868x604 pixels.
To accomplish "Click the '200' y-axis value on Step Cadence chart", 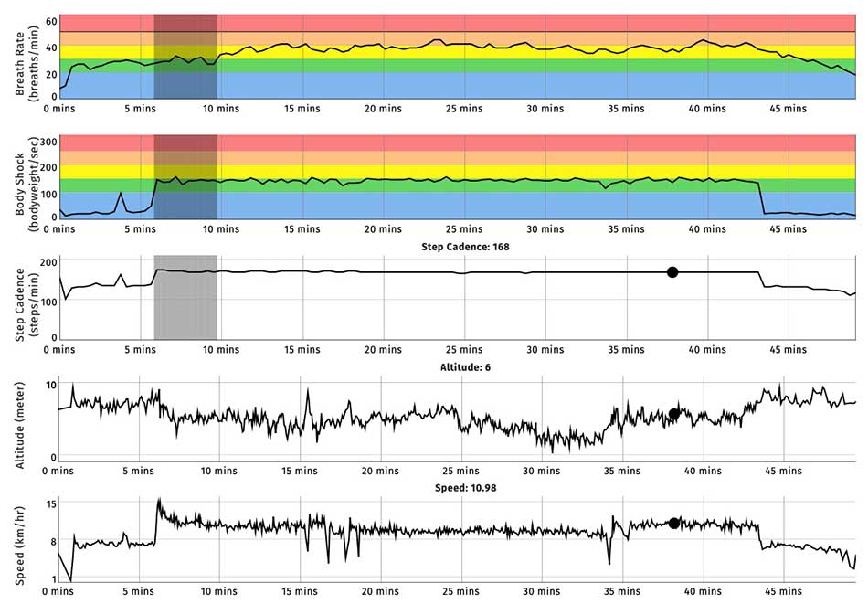I will 48,262.
